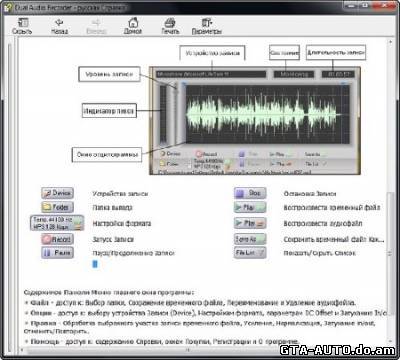400x360 pixels.
Task: Click the Stop button icon in legend
Action: tap(250, 193)
